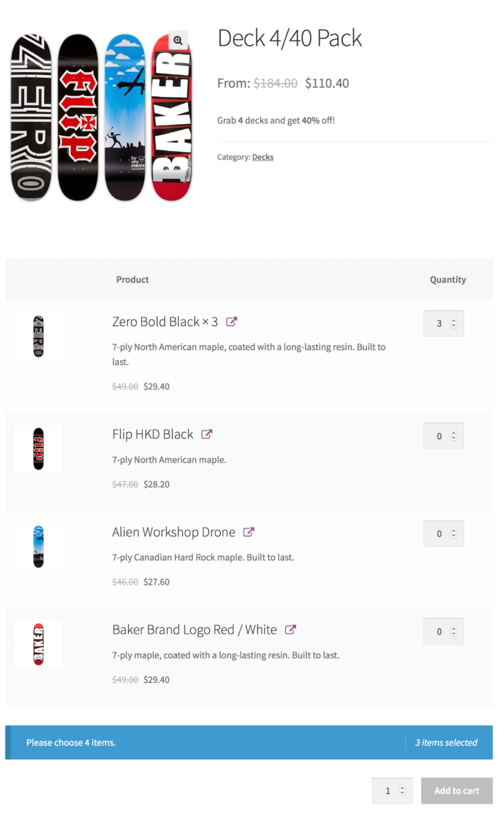Click the Zero Bold Black deck thumbnail

[x=38, y=336]
